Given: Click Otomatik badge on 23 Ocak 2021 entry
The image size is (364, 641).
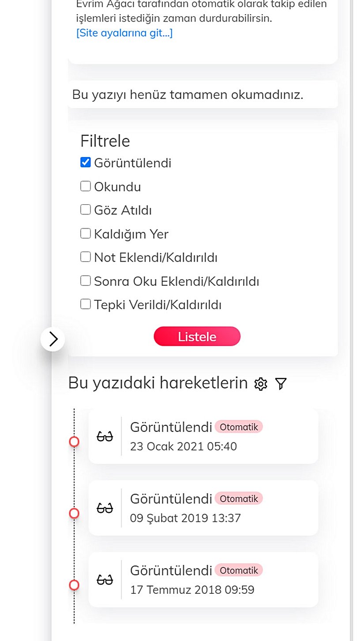Looking at the screenshot, I should tap(239, 427).
